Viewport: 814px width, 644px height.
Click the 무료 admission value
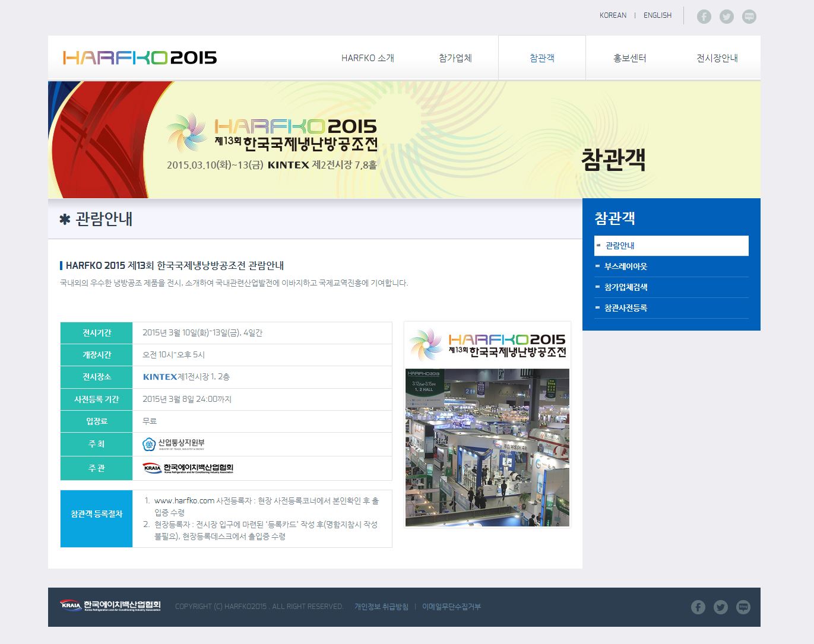click(x=150, y=421)
